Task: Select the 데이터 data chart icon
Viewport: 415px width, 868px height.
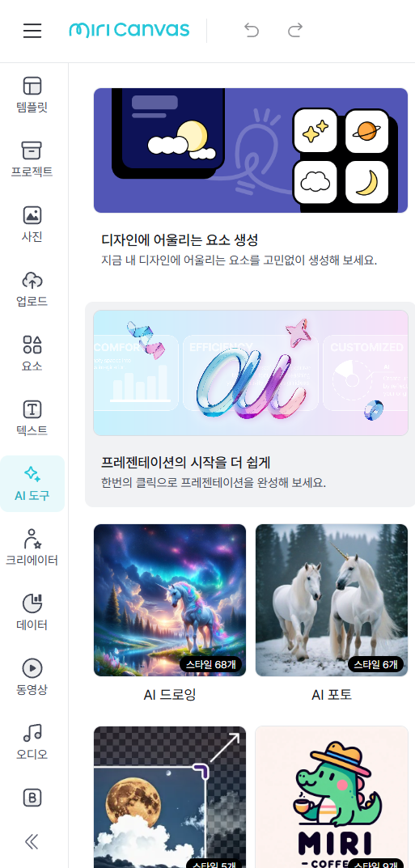Action: click(32, 613)
